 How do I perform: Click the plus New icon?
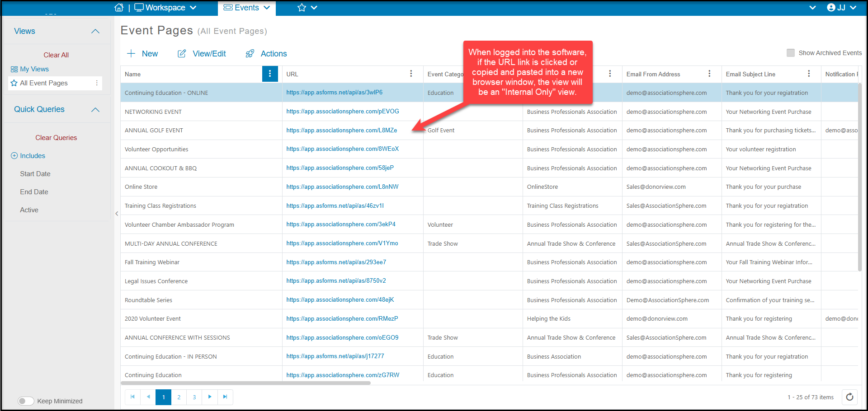[131, 54]
